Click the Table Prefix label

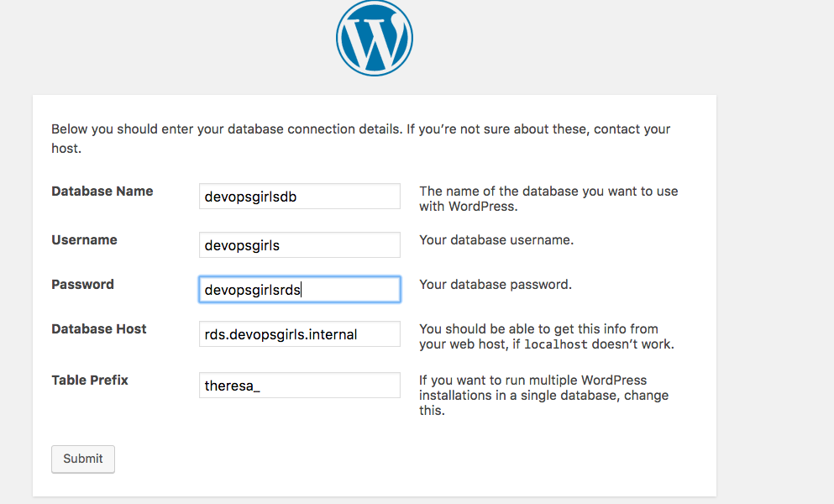pos(90,380)
